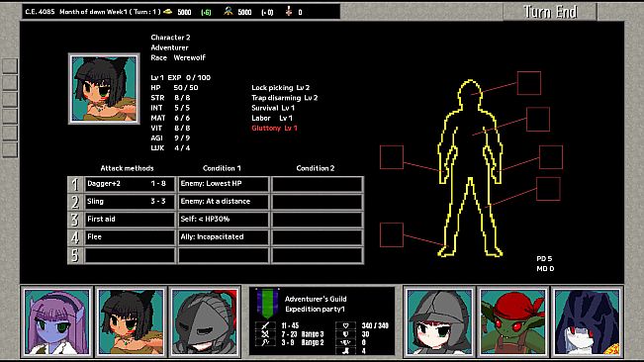
Task: Click the top left sidebar square tab
Action: tap(10, 66)
